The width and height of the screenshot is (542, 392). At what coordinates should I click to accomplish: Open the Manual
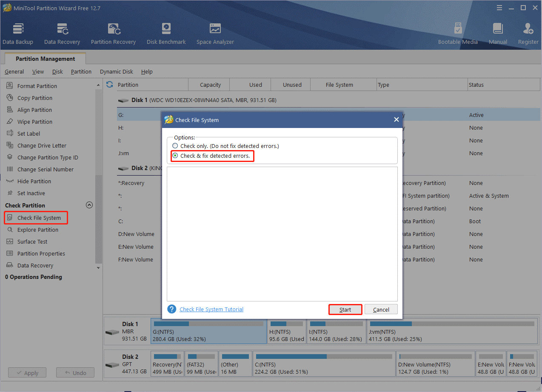click(498, 34)
